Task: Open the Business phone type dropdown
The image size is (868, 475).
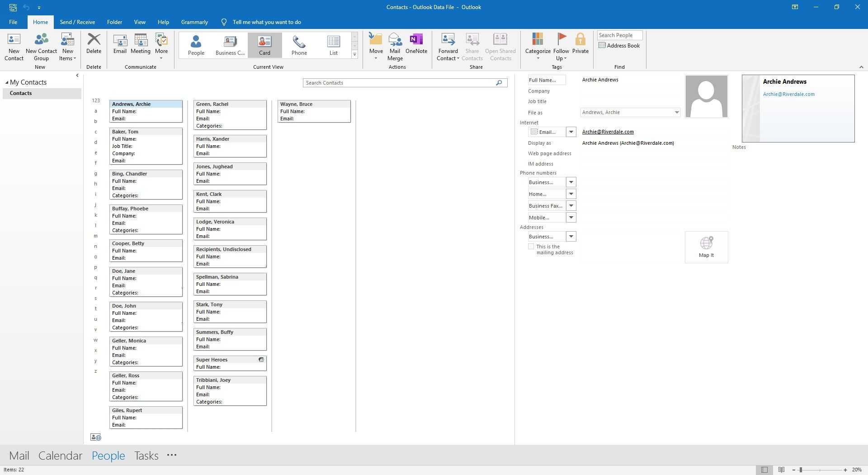Action: [x=571, y=182]
